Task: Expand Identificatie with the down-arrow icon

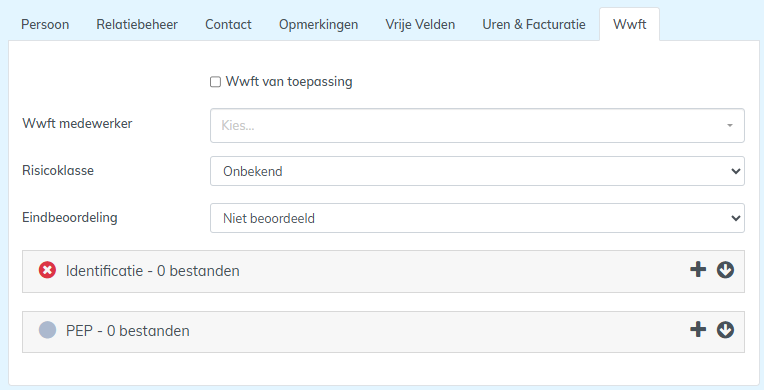Action: (725, 270)
